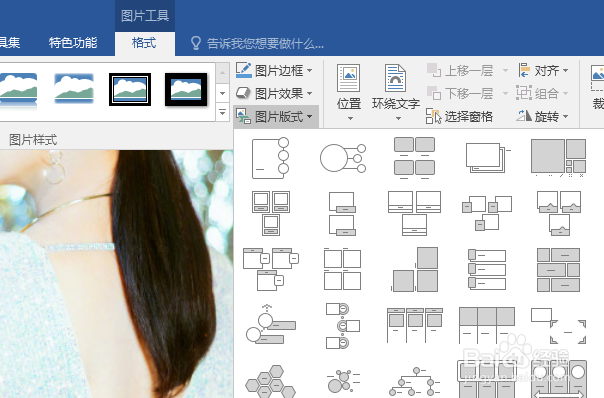Screen dimensions: 604x398
Task: Select the two pictures with caption tabs layout
Action: (342, 214)
